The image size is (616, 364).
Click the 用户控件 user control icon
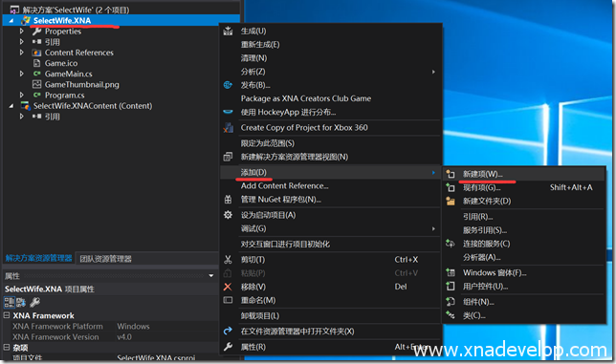(451, 287)
